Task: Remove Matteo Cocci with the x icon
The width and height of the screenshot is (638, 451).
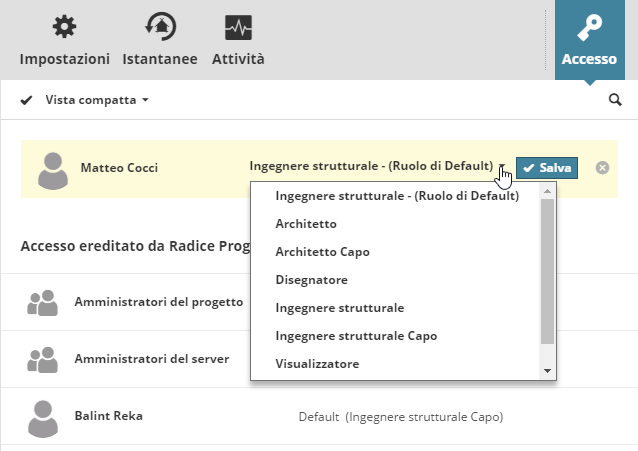Action: click(602, 168)
